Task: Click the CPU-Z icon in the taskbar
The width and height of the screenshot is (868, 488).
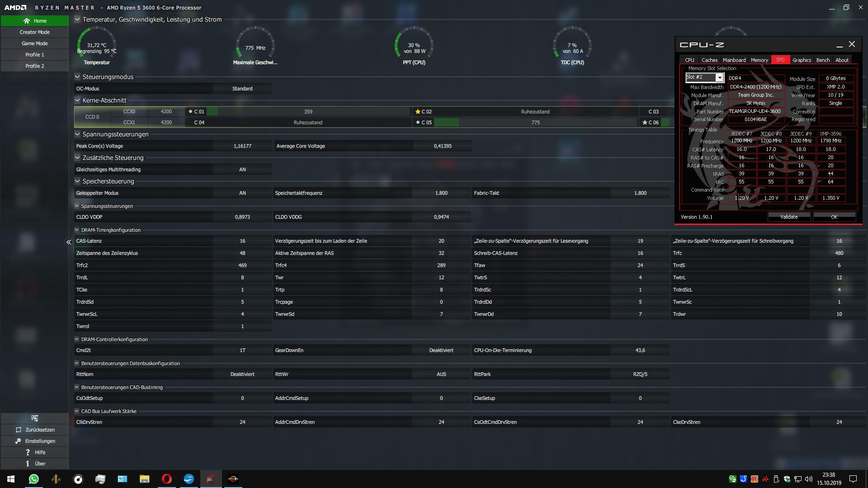Action: 211,479
